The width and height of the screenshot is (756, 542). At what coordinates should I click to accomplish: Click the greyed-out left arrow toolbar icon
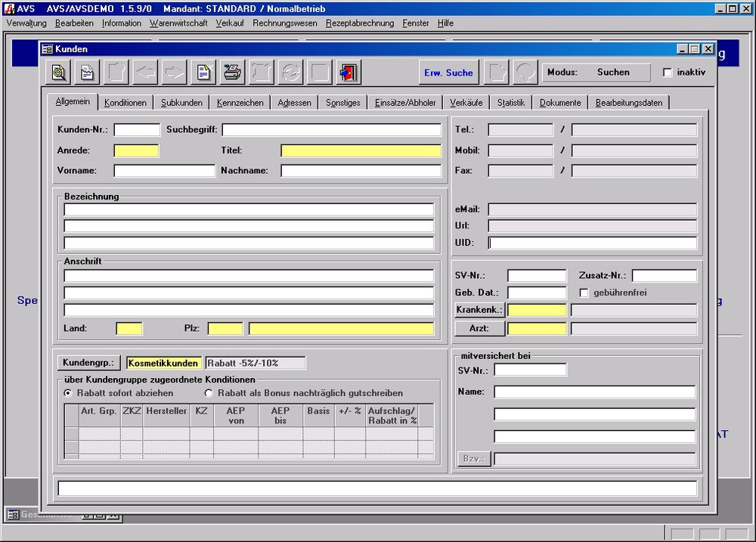(145, 73)
